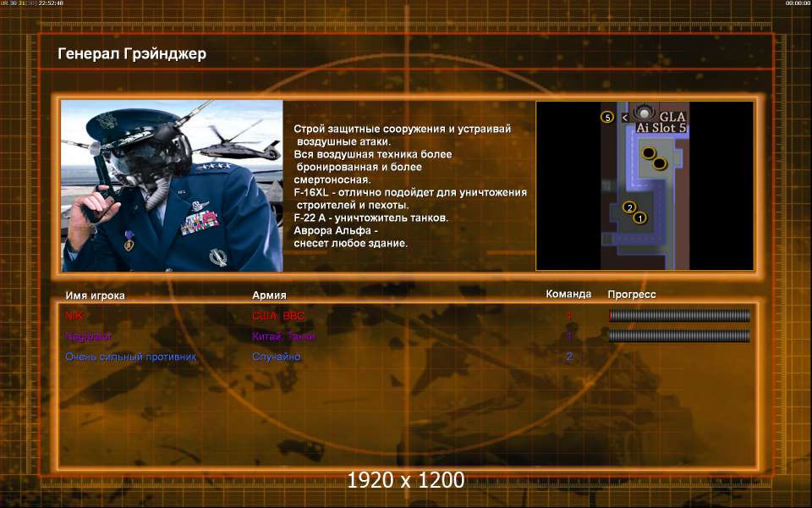The image size is (812, 508).
Task: Select player name 'Nagibator'
Action: 89,336
